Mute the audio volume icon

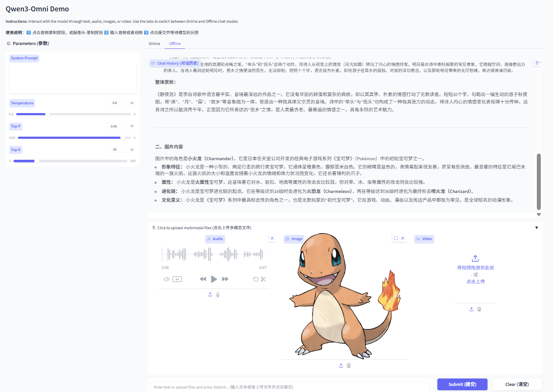pyautogui.click(x=166, y=279)
